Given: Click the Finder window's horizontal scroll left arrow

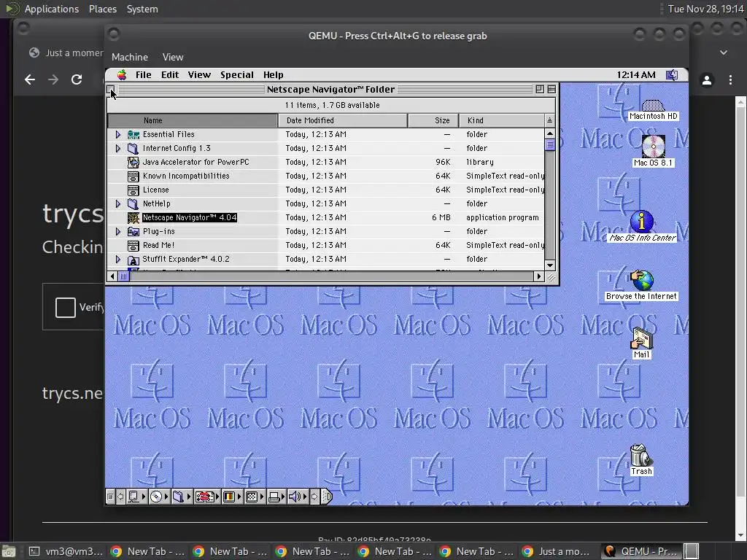Looking at the screenshot, I should click(112, 276).
